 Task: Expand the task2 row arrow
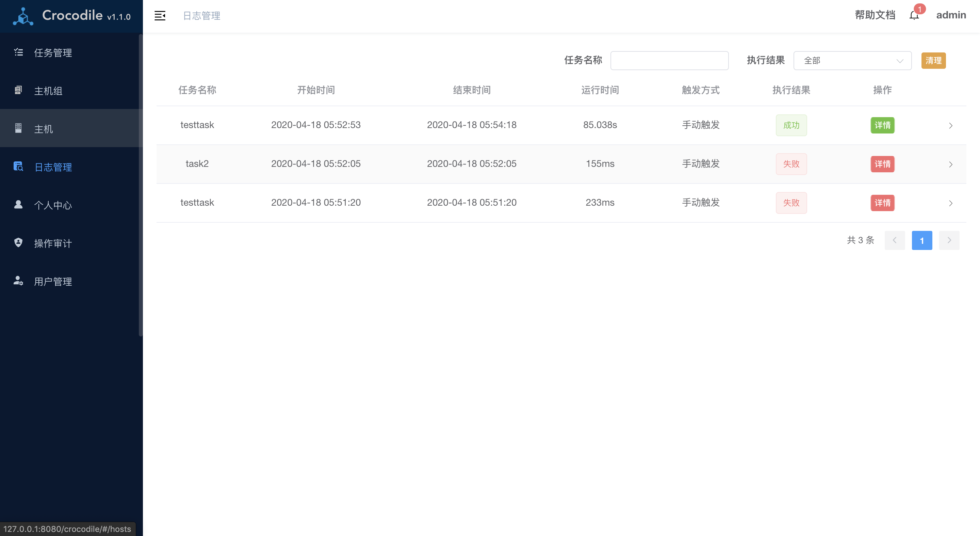(x=950, y=164)
